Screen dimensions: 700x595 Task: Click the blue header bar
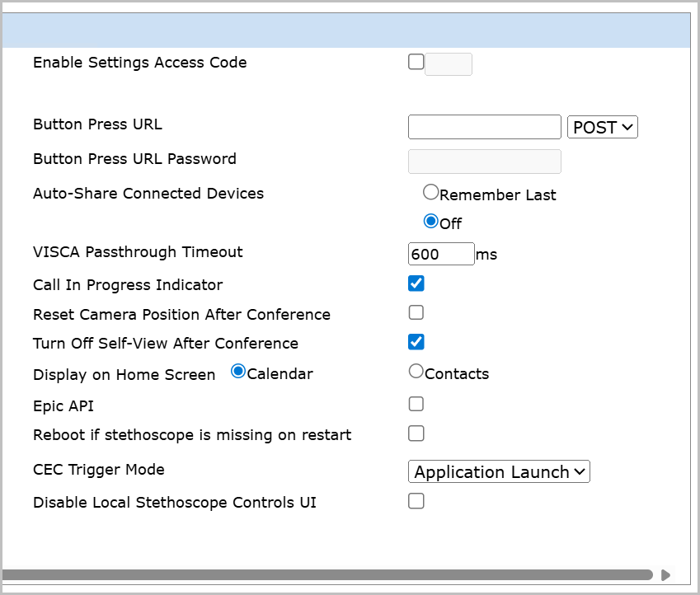point(346,30)
